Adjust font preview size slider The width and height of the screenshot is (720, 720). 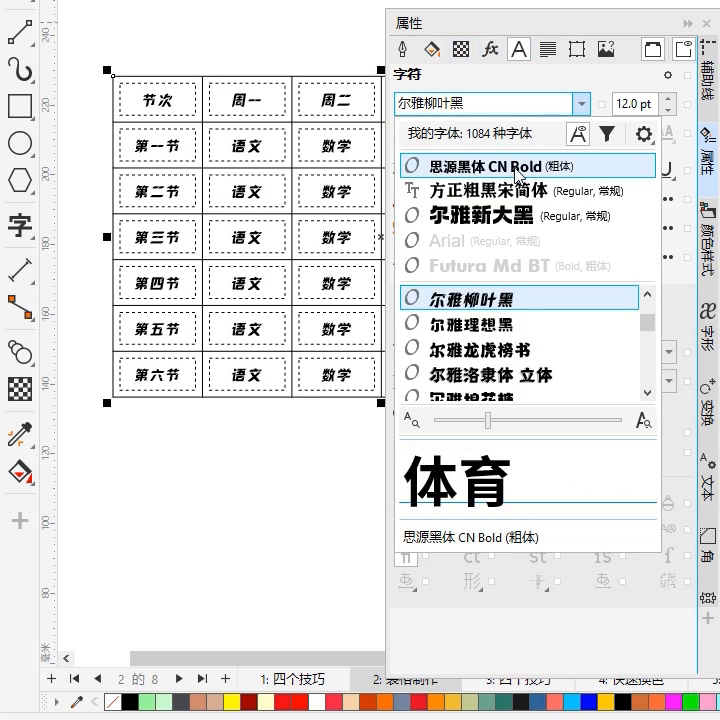(x=488, y=420)
